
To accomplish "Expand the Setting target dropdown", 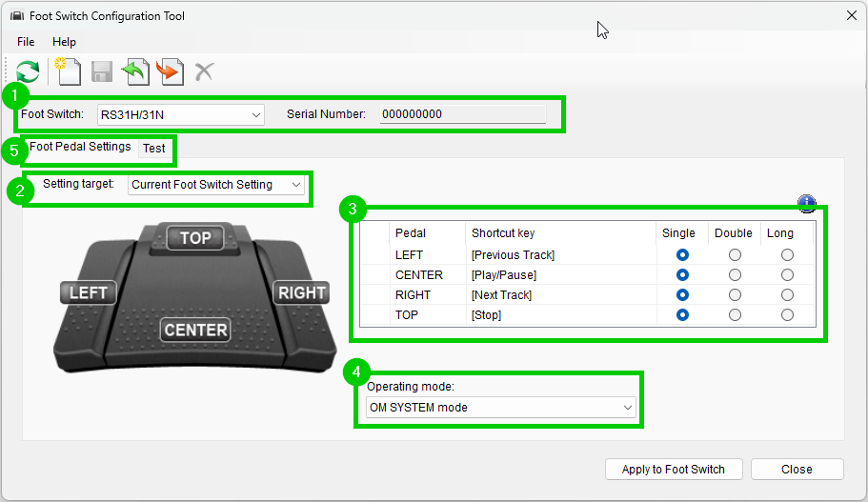I will coord(216,185).
